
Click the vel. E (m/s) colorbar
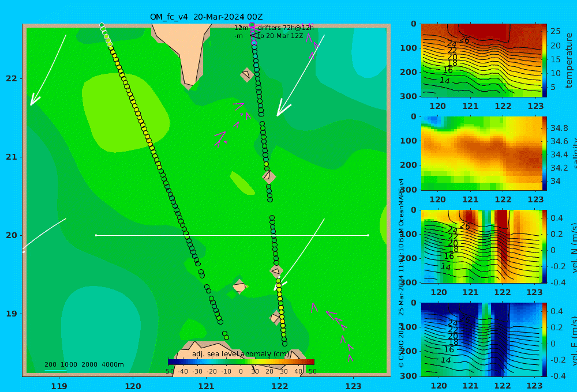coord(544,340)
